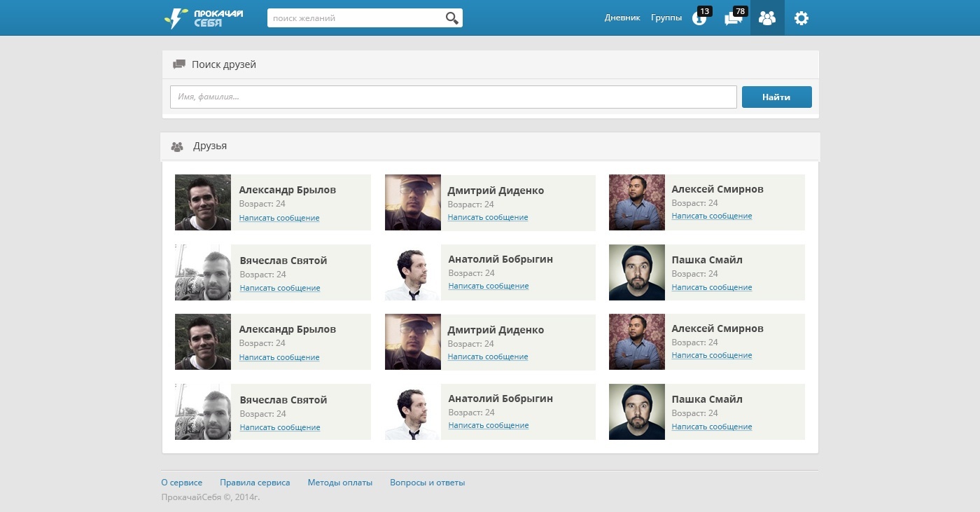This screenshot has width=980, height=512.
Task: Click the Друзья section people icon
Action: pyautogui.click(x=177, y=147)
